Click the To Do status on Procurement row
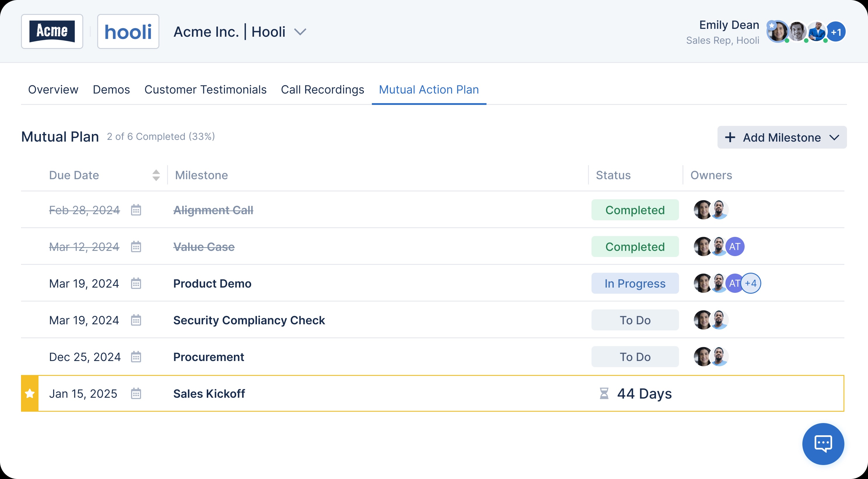 pyautogui.click(x=635, y=357)
